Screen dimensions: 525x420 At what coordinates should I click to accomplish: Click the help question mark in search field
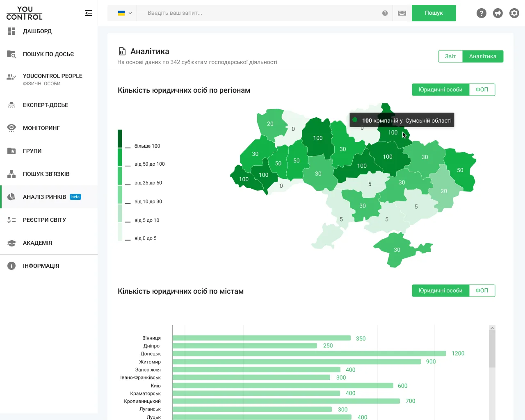(385, 13)
